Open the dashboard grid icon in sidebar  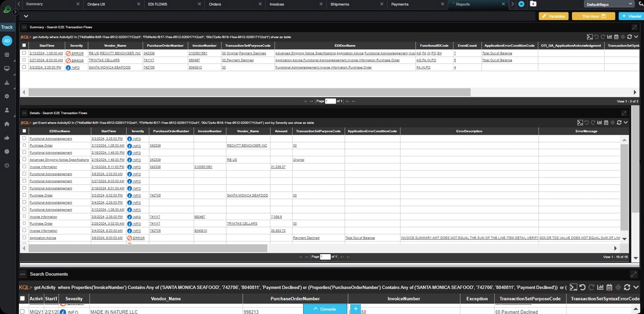coord(7,55)
